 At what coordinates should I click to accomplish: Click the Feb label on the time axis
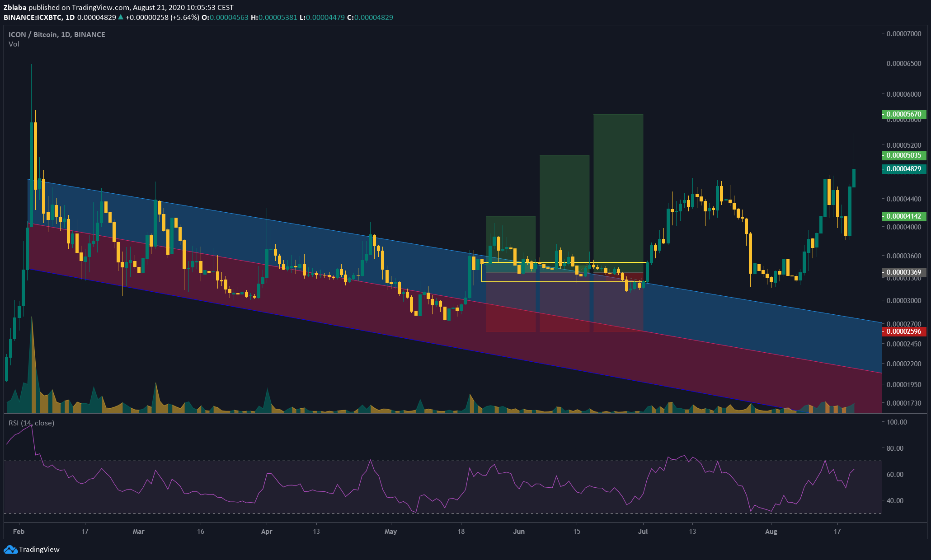coord(19,532)
